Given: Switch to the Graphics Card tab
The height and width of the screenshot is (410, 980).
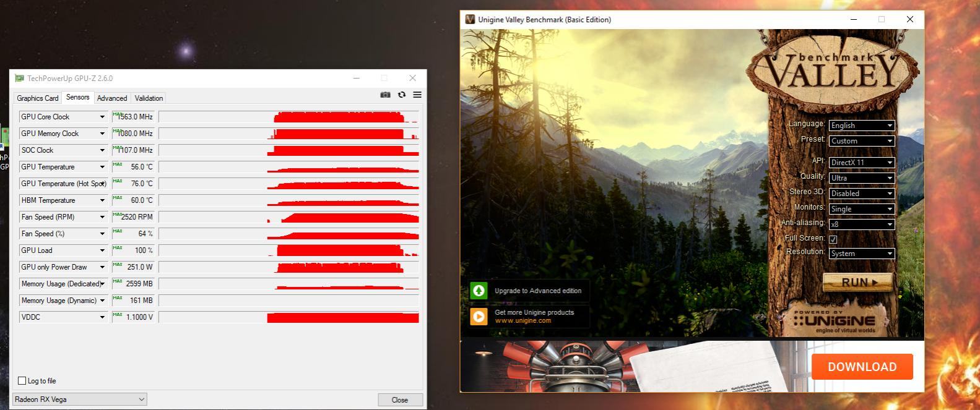Looking at the screenshot, I should (38, 98).
